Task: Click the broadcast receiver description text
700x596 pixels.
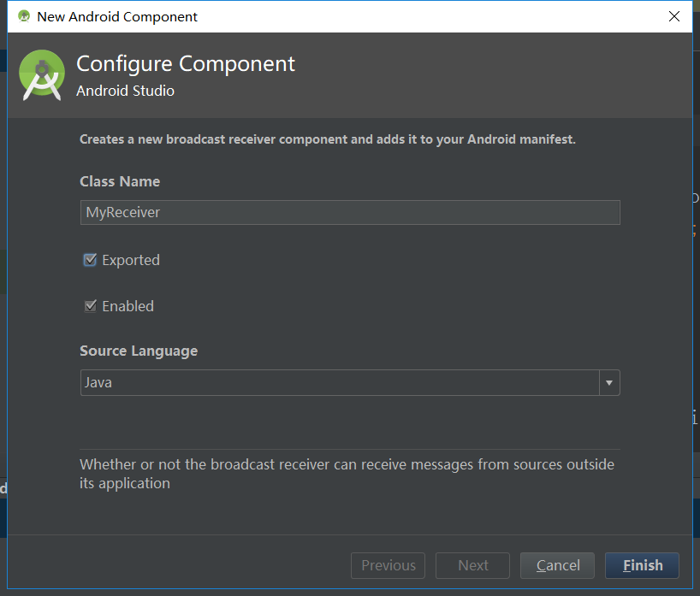Action: click(327, 139)
